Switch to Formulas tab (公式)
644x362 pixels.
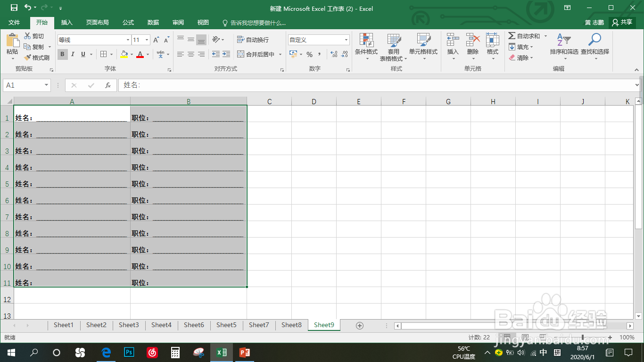(128, 22)
